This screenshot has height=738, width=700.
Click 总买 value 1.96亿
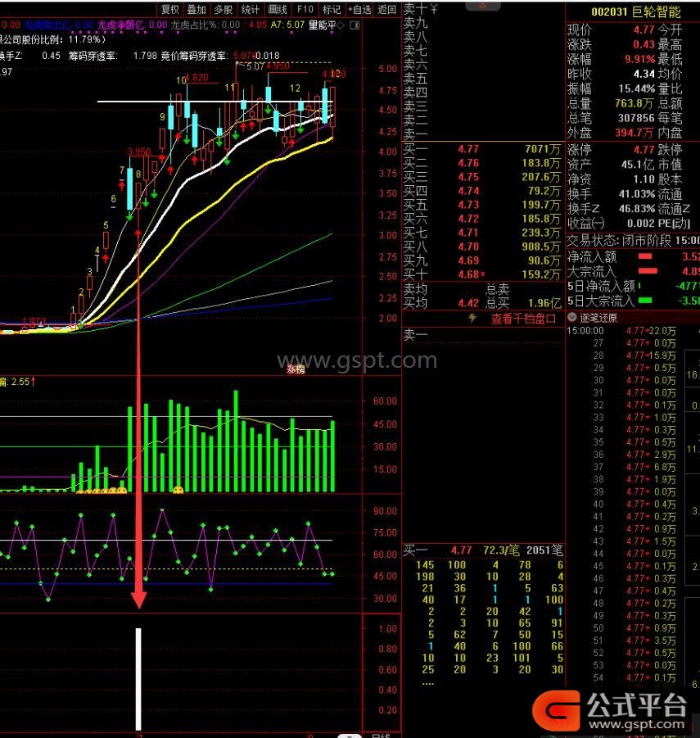(x=544, y=303)
